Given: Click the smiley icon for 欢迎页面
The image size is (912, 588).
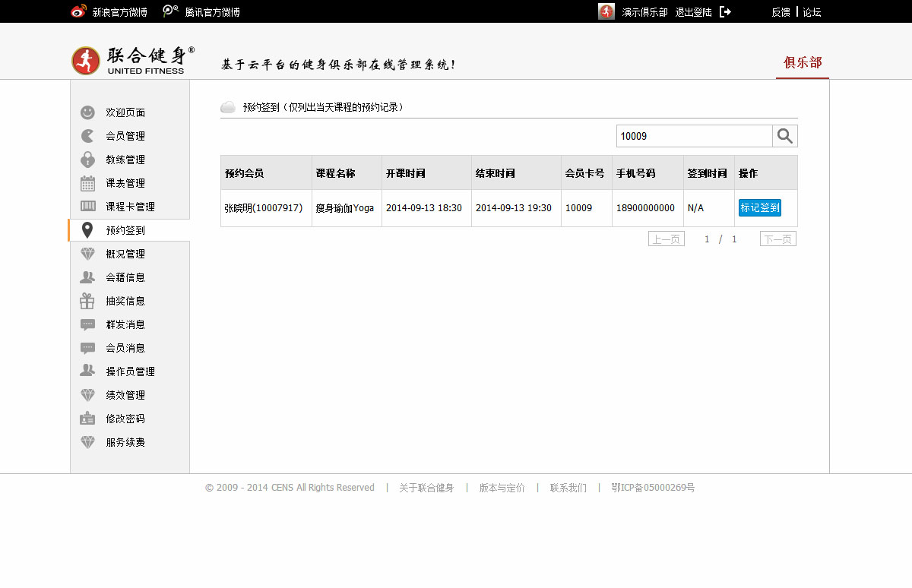Looking at the screenshot, I should coord(88,112).
